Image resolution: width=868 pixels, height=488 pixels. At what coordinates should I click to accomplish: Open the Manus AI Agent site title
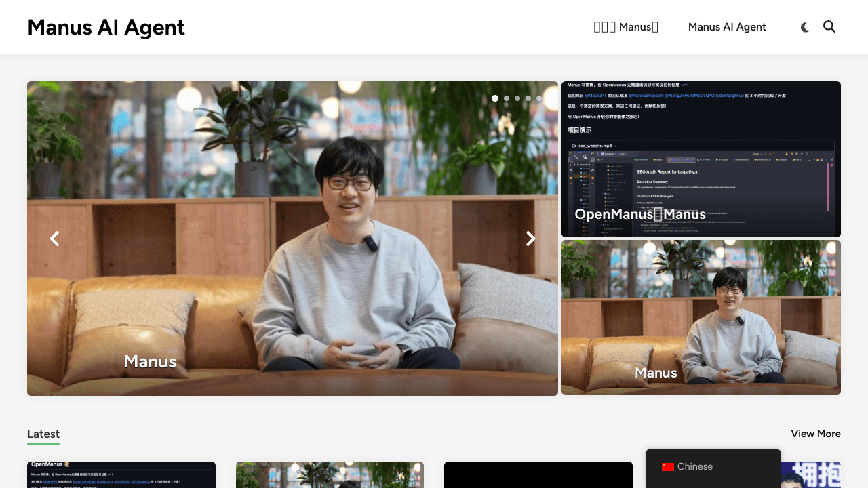[x=106, y=27]
